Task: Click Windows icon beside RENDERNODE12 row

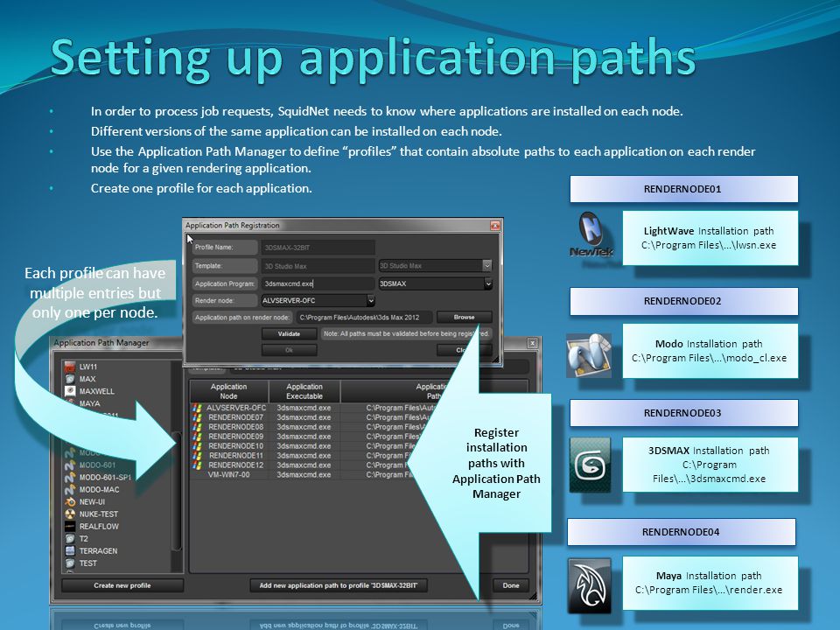Action: pos(197,465)
